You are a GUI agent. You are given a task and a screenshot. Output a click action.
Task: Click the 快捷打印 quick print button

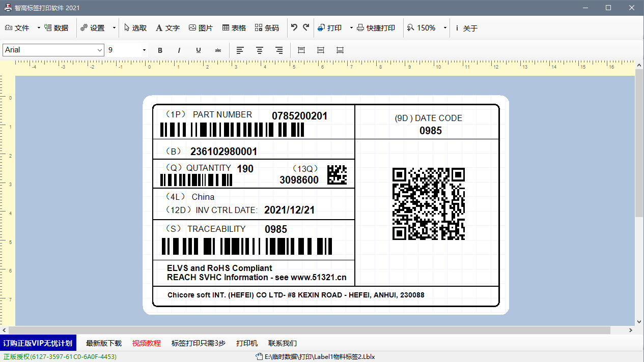tap(376, 28)
